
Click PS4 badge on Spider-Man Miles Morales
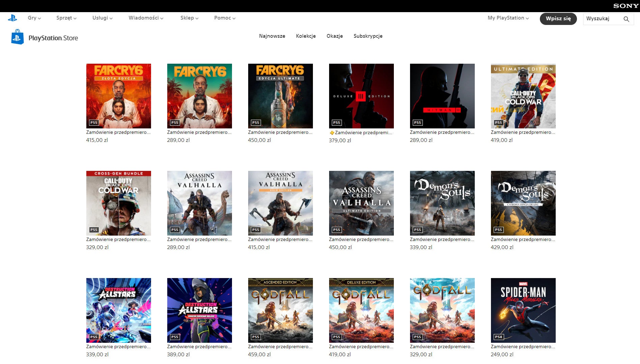click(x=498, y=337)
